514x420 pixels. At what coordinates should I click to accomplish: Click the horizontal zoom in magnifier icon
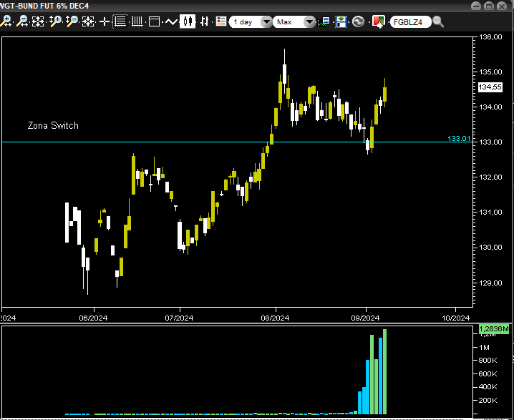[x=6, y=21]
